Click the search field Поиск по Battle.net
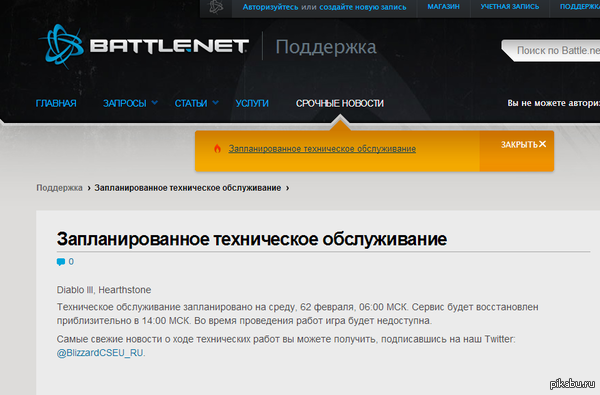Screen dimensions: 600x395 (x=551, y=50)
